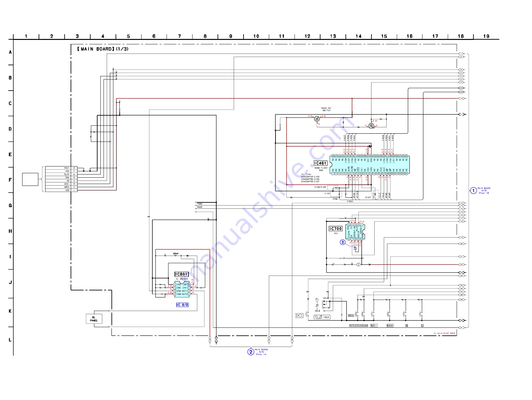The height and width of the screenshot is (400, 532).
Task: Click column header 10 on the ruler
Action: point(256,36)
